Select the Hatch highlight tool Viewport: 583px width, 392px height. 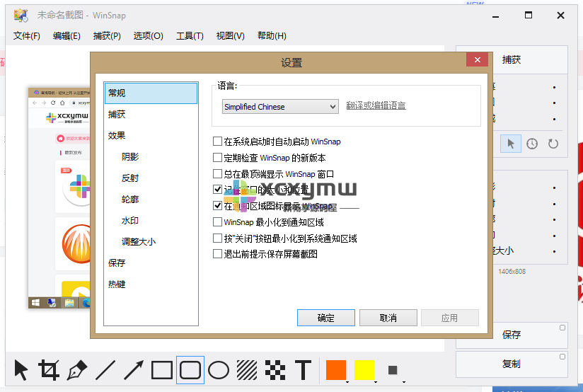point(247,369)
